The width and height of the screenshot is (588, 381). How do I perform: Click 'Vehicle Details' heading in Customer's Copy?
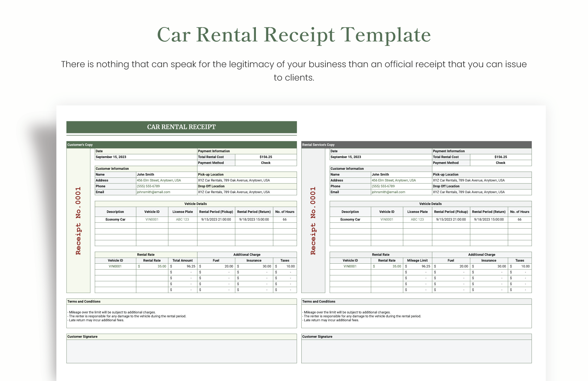[195, 204]
